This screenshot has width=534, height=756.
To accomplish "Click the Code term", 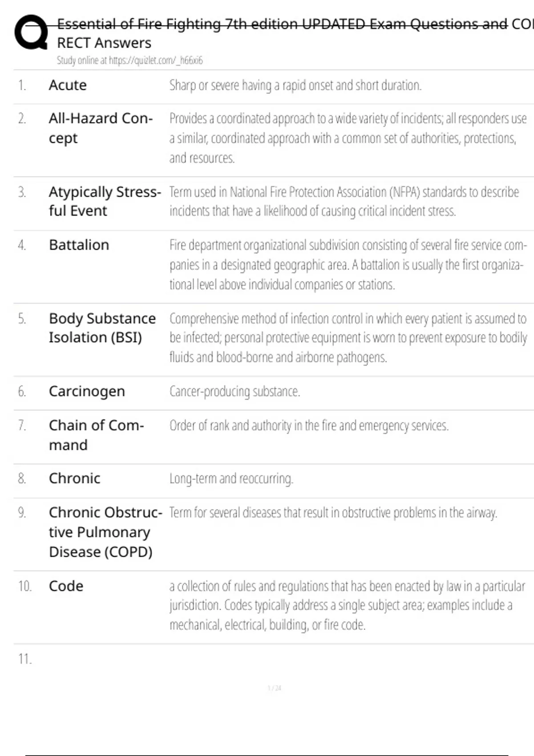I will 66,586.
